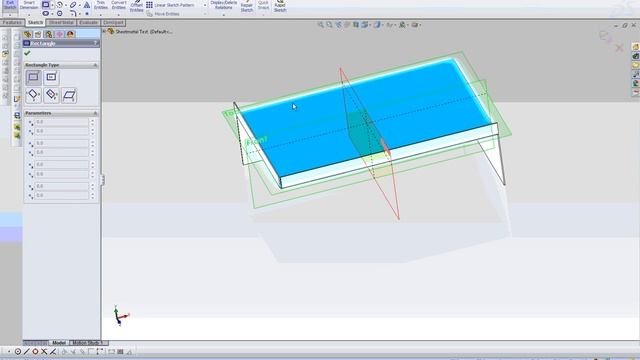Select the Sketch Fillet tool
This screenshot has height=360, width=640.
click(x=73, y=13)
